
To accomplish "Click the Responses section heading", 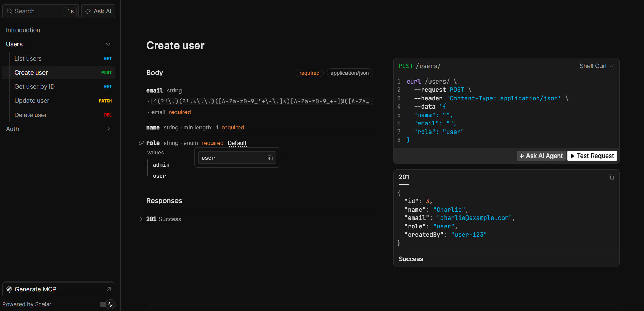I will 164,201.
